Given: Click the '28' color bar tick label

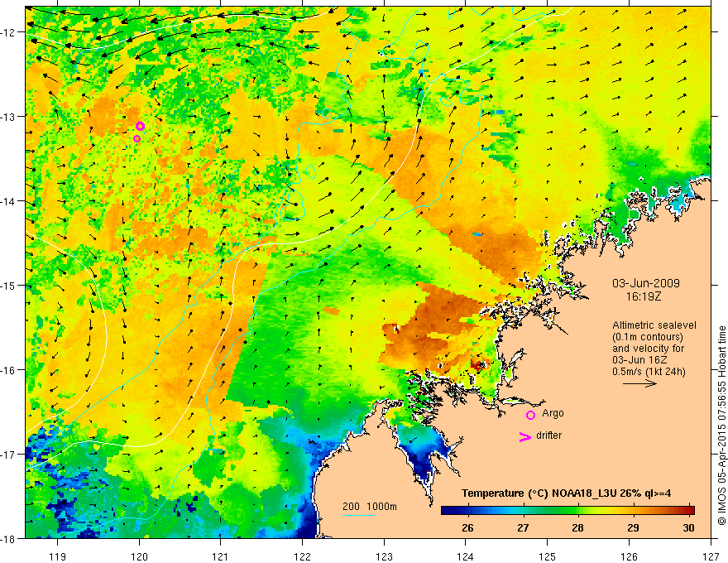Looking at the screenshot, I should pos(577,527).
